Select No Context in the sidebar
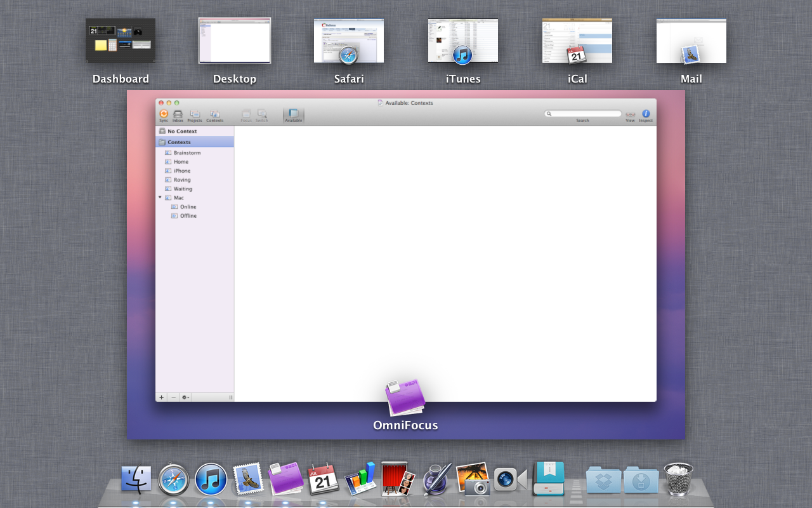Image resolution: width=812 pixels, height=508 pixels. pos(195,131)
